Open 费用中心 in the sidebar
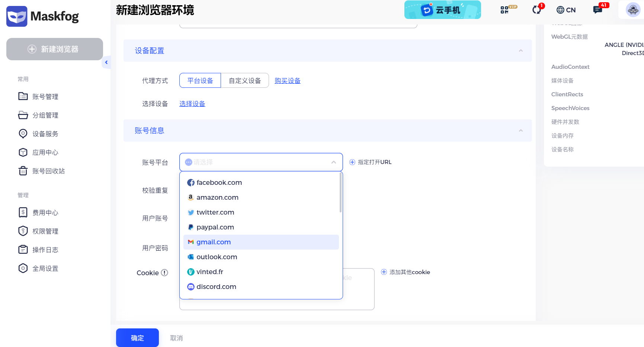The image size is (644, 347). pos(38,213)
